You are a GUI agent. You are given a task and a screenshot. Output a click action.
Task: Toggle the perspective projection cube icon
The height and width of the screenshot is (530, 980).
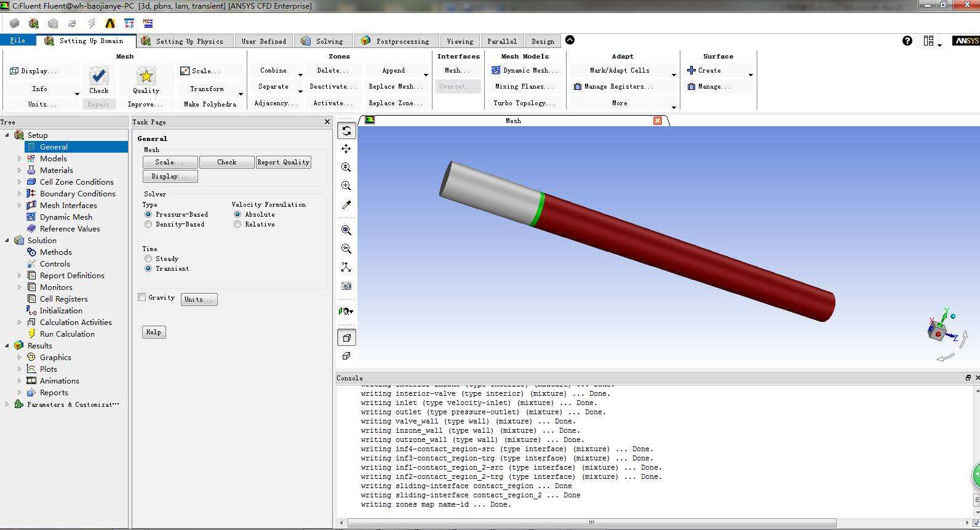tap(346, 337)
